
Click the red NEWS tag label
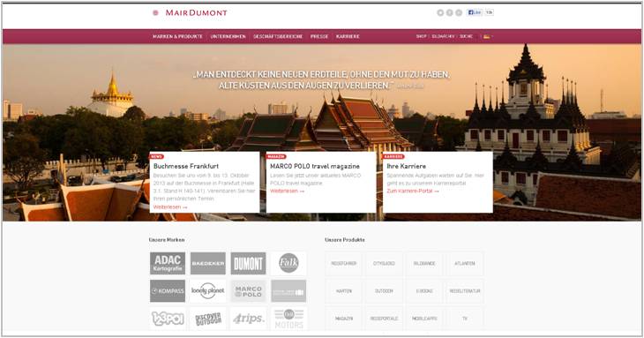[x=157, y=156]
